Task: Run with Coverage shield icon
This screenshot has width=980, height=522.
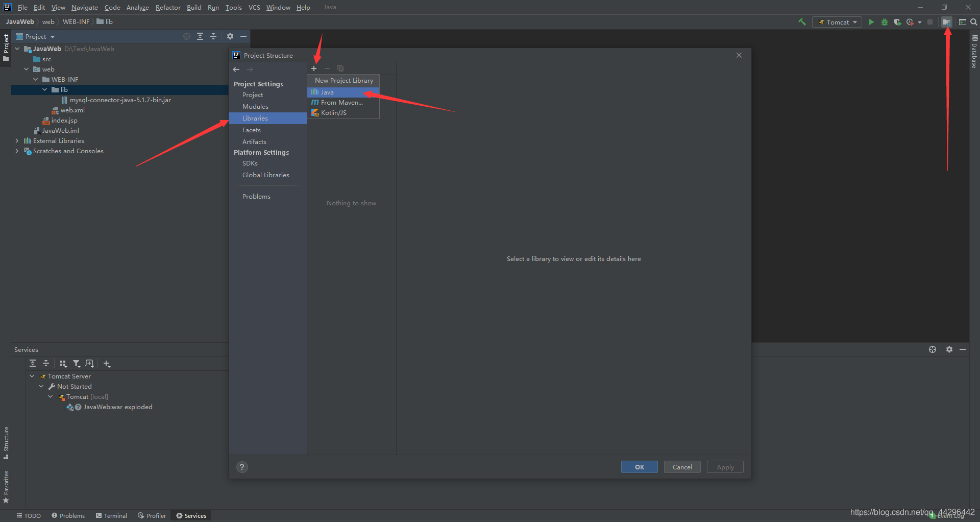Action: point(897,22)
